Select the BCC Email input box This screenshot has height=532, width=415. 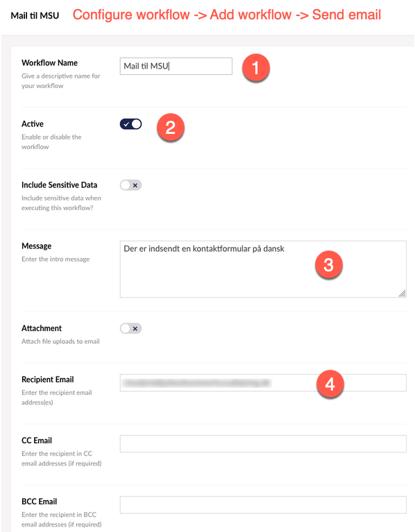263,505
